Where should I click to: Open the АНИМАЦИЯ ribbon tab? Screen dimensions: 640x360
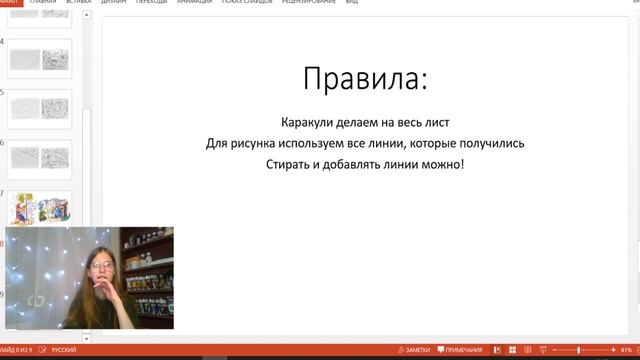click(x=194, y=2)
